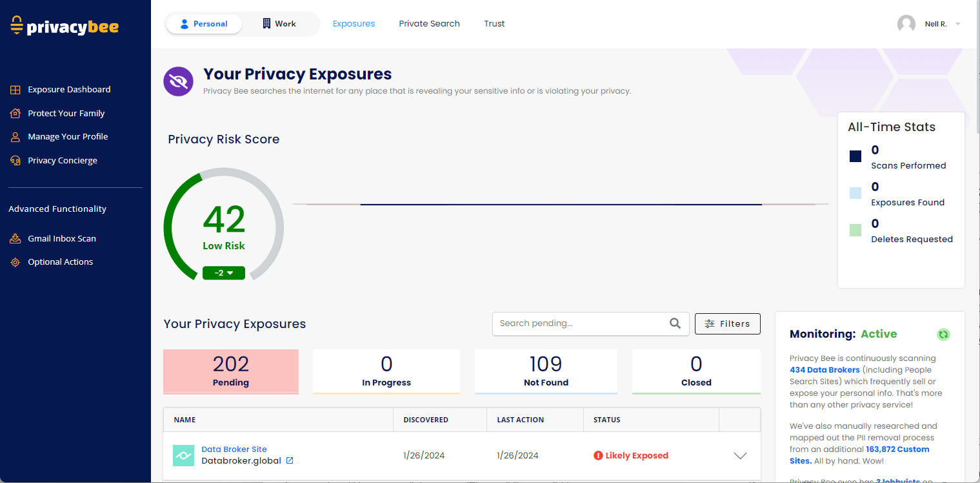Click the Advanced Functionality section heading
Screen dimensions: 980x483
pos(57,209)
